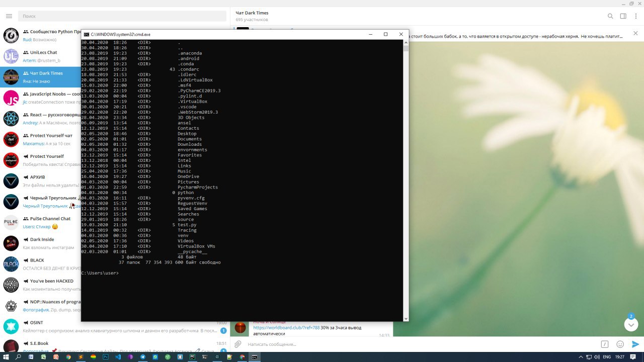Switch to Telegram taskbar icon
644x362 pixels.
(x=143, y=357)
